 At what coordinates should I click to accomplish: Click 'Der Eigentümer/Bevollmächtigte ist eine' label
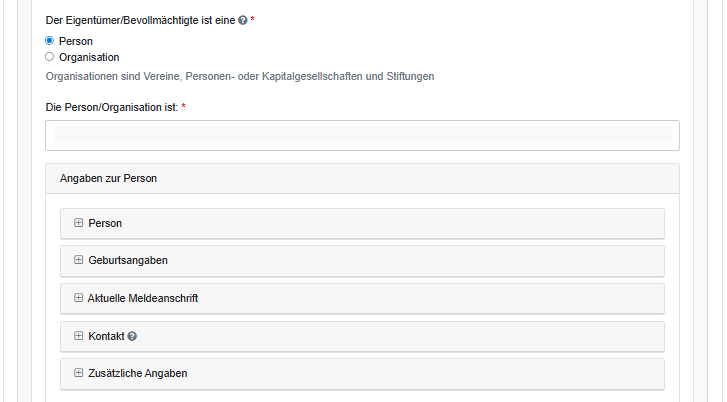click(141, 20)
